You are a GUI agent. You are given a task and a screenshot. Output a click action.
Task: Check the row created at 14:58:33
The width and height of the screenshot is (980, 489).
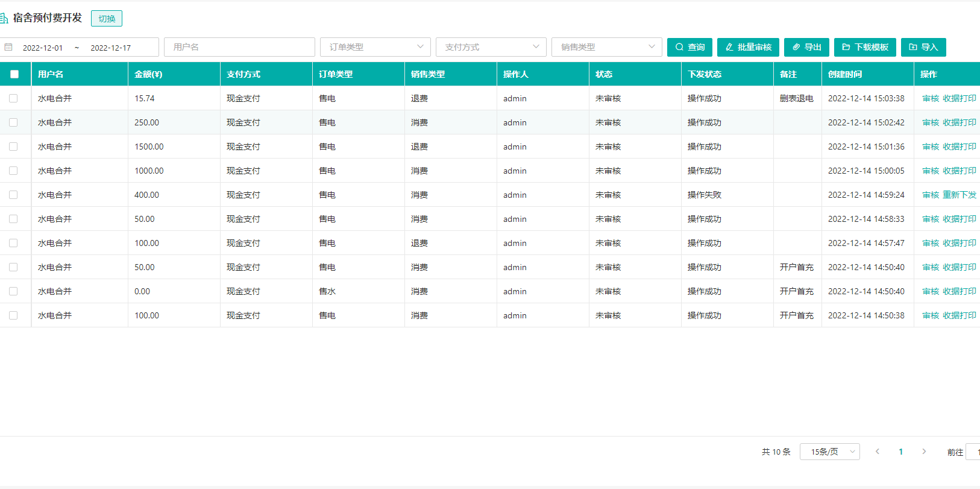13,219
